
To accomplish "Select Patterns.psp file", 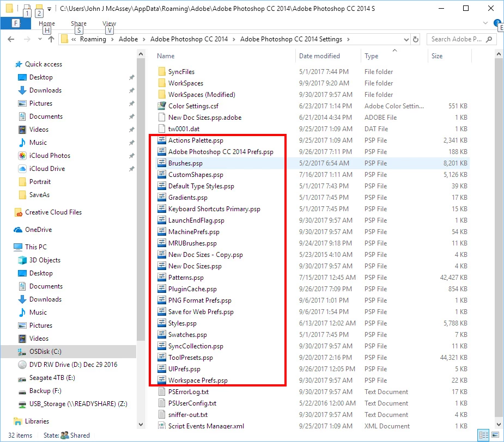I will pyautogui.click(x=186, y=278).
